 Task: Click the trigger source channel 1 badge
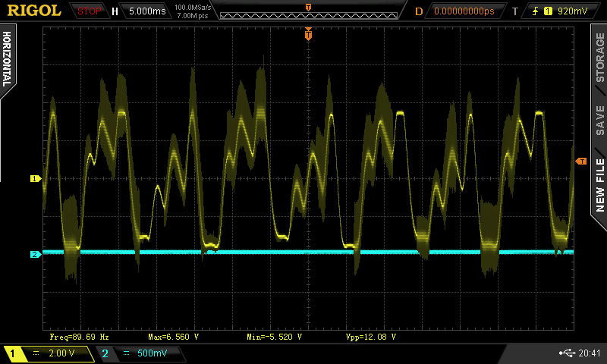548,11
